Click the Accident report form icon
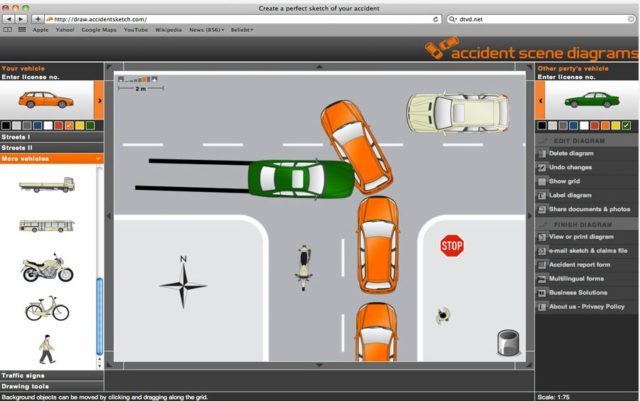The width and height of the screenshot is (640, 401). click(x=542, y=265)
